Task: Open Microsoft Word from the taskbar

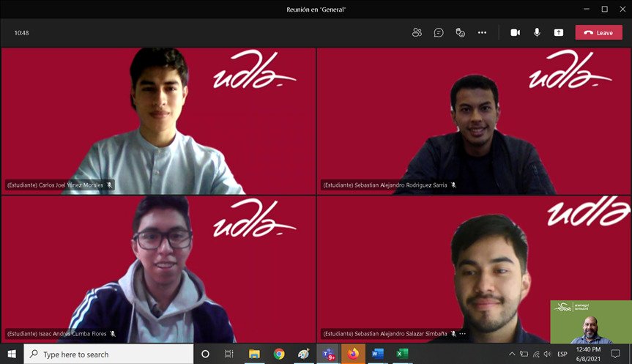Action: click(x=377, y=354)
